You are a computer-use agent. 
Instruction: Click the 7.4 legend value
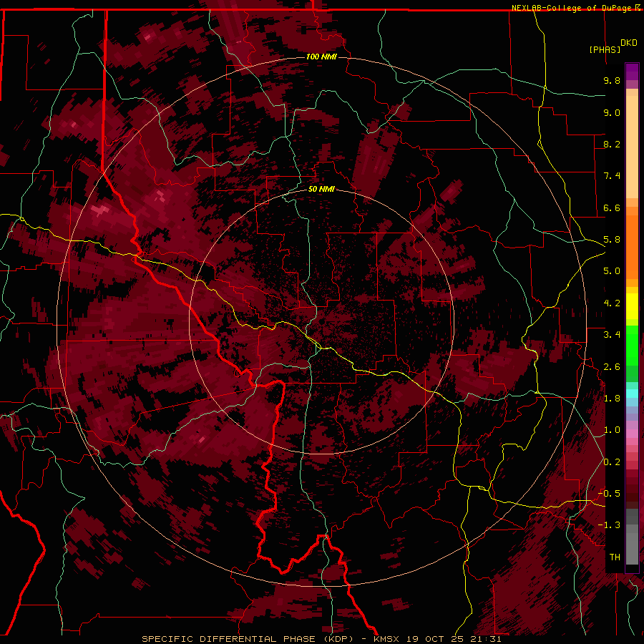coord(612,176)
